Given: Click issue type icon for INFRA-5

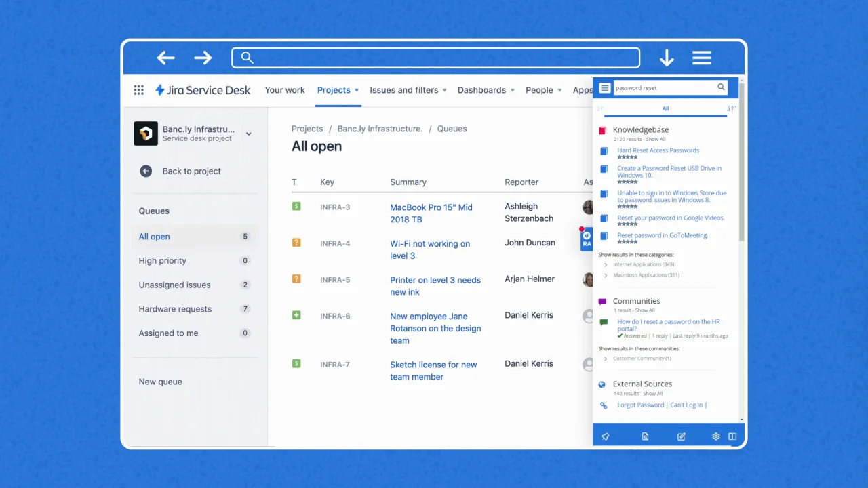Looking at the screenshot, I should (296, 279).
